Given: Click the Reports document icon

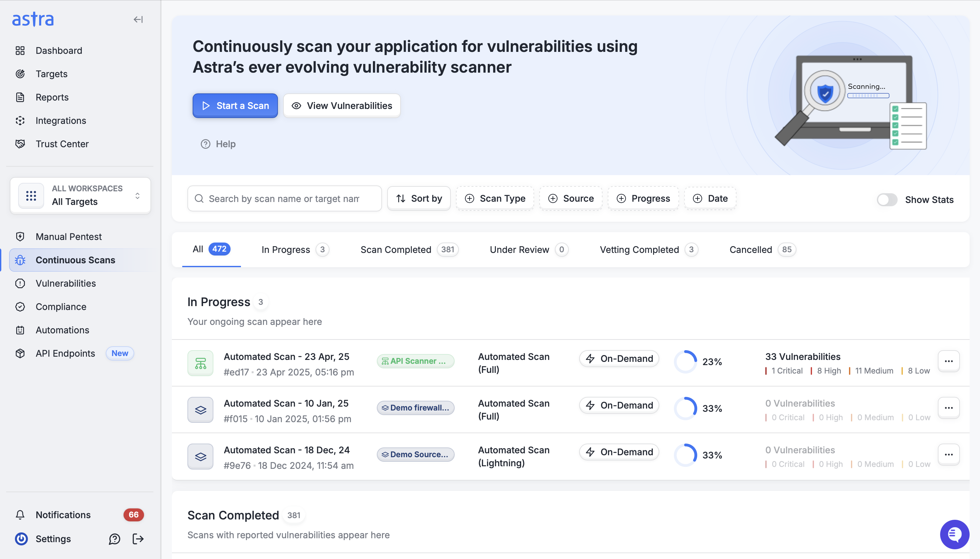Looking at the screenshot, I should click(x=20, y=97).
